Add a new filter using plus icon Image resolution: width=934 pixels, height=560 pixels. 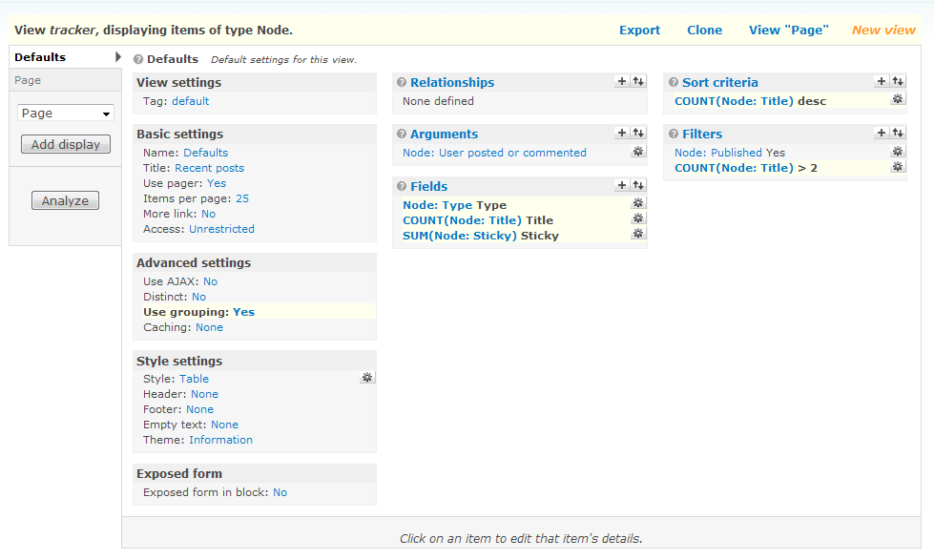[x=882, y=134]
